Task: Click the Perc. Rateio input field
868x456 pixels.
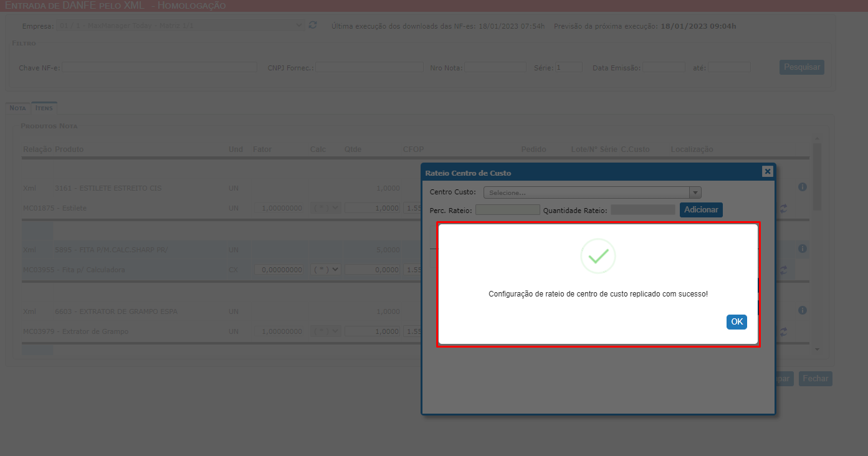Action: [x=507, y=210]
